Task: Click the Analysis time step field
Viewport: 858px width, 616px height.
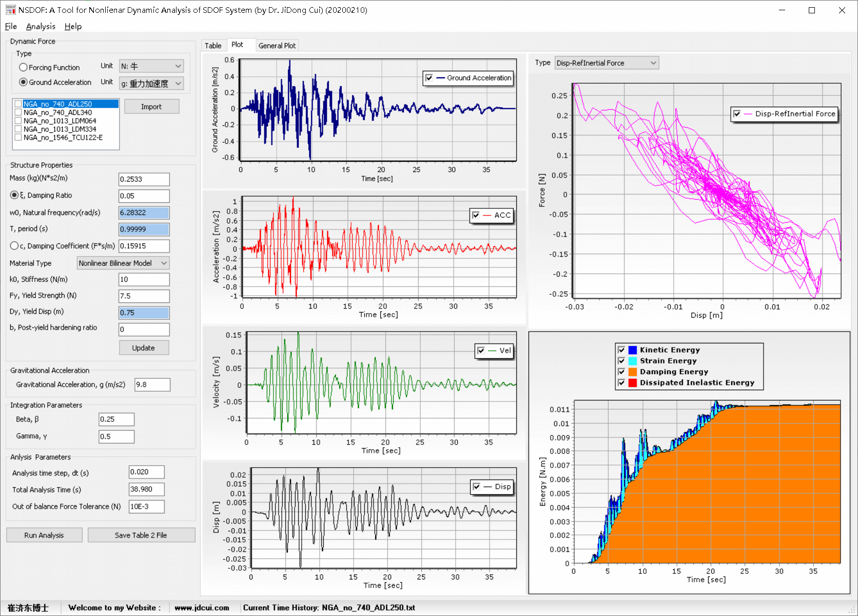Action: coord(147,472)
